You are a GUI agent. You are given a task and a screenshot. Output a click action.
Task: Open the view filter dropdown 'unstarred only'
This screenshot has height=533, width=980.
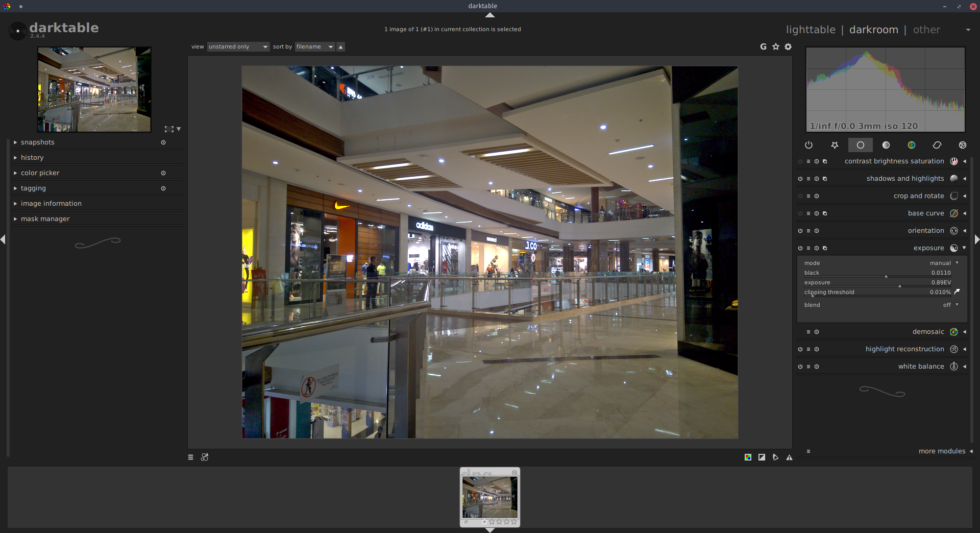tap(238, 47)
